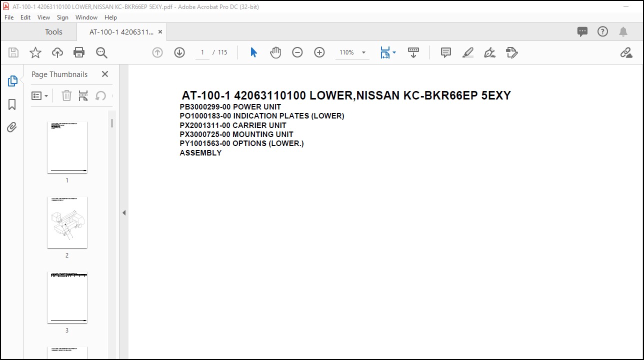Open the Edit menu

(25, 17)
